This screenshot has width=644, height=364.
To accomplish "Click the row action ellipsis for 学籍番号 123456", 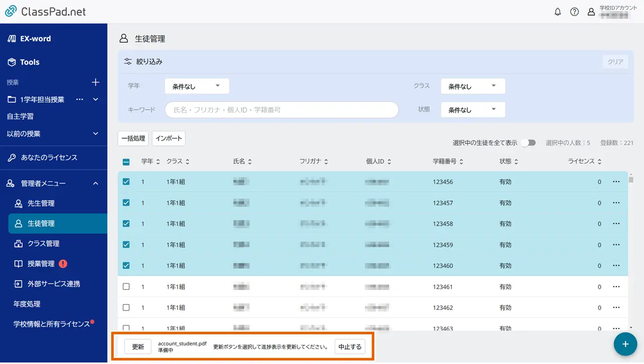I will coord(616,182).
